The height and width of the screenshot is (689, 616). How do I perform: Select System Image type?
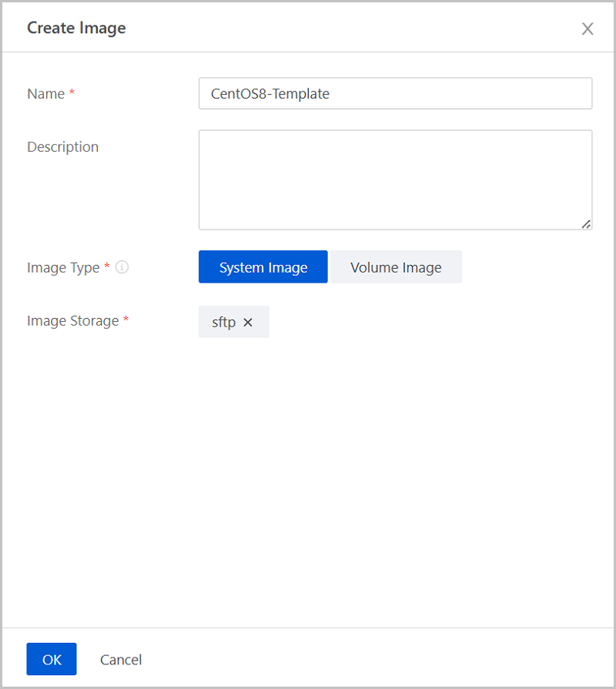[x=263, y=267]
